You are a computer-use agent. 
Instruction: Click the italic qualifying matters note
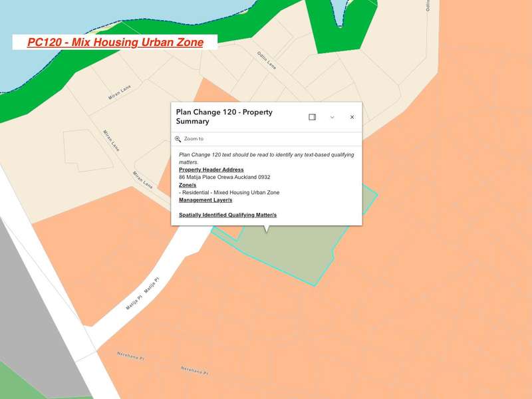click(266, 158)
